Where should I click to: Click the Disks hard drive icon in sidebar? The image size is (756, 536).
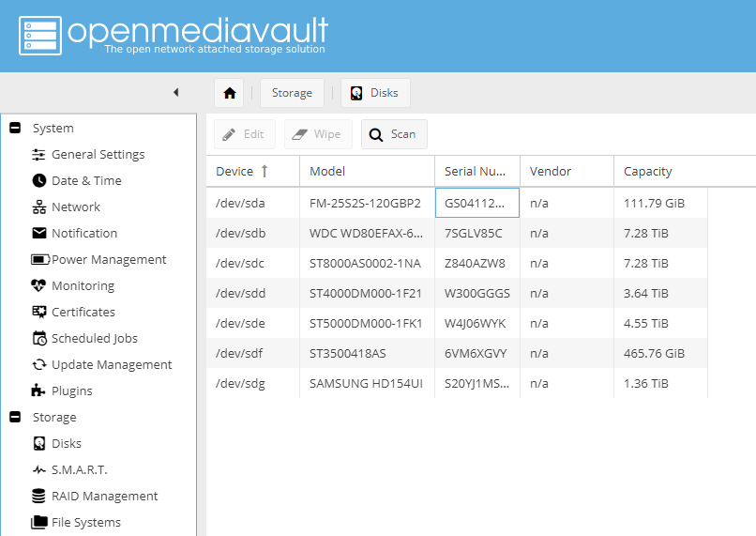click(x=39, y=443)
